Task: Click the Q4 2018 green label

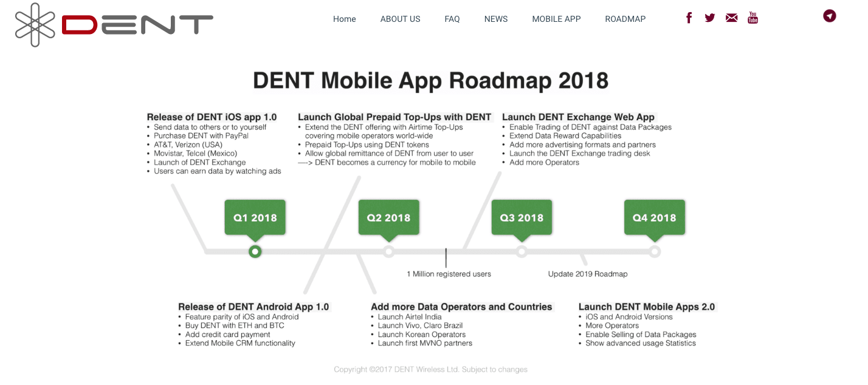Action: [655, 217]
